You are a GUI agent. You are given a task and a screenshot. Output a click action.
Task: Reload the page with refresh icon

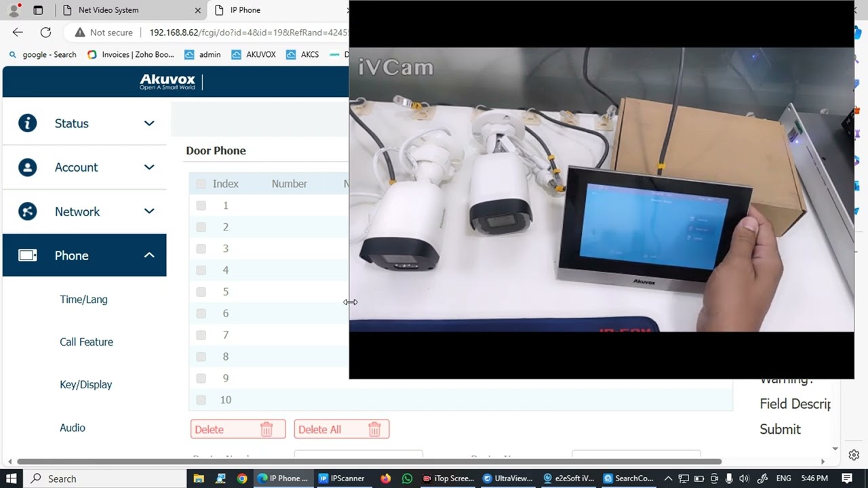45,32
